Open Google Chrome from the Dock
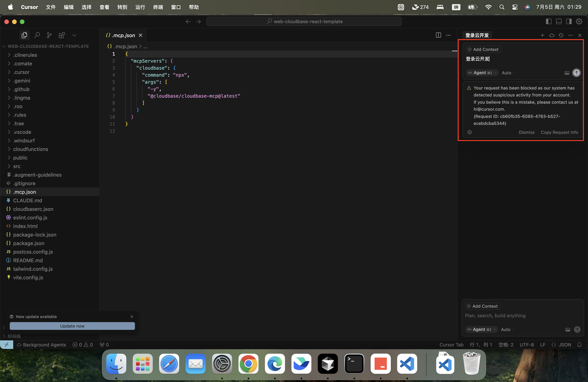The image size is (588, 382). pos(248,364)
